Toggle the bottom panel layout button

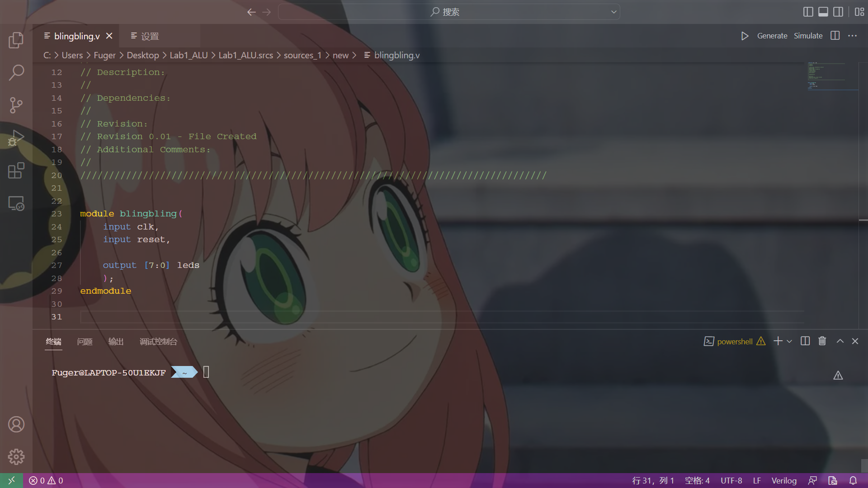823,12
